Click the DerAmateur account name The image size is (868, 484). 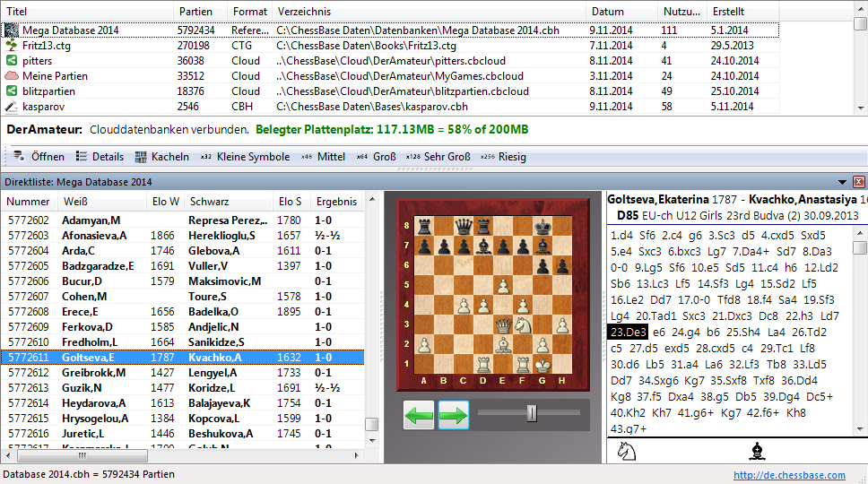tap(44, 129)
